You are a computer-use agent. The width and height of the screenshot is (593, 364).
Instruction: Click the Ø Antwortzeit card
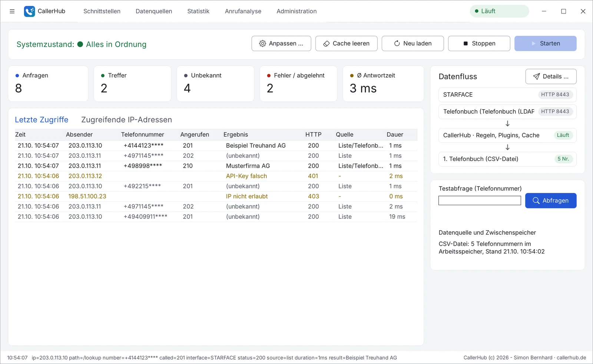pyautogui.click(x=383, y=84)
